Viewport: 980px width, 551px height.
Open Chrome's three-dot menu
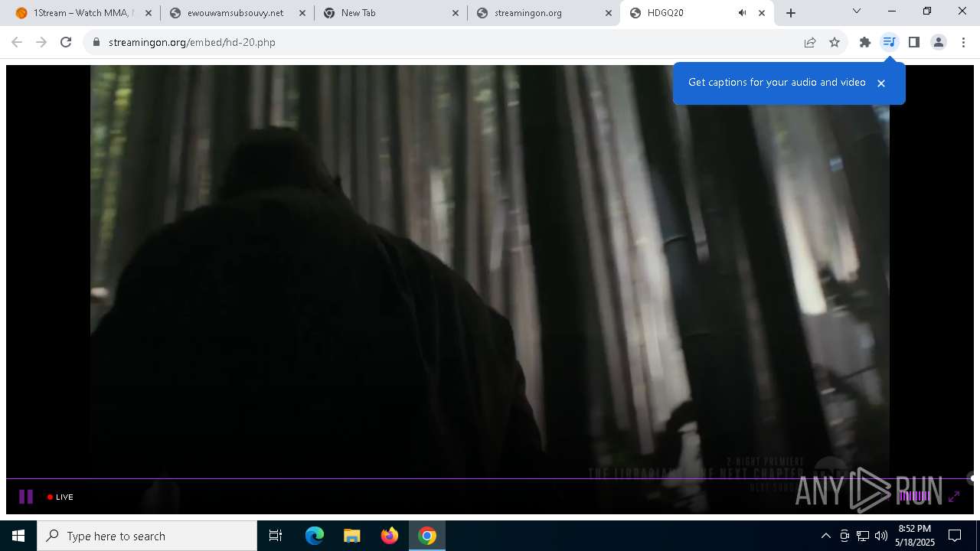click(x=963, y=42)
